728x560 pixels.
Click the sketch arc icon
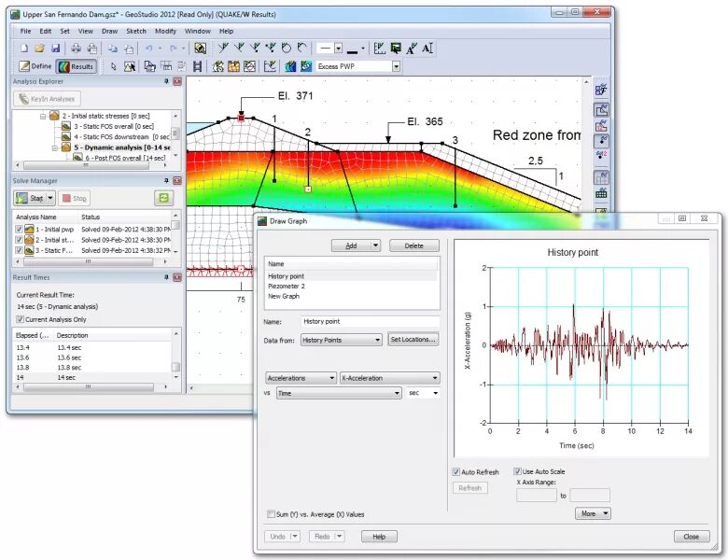[302, 48]
